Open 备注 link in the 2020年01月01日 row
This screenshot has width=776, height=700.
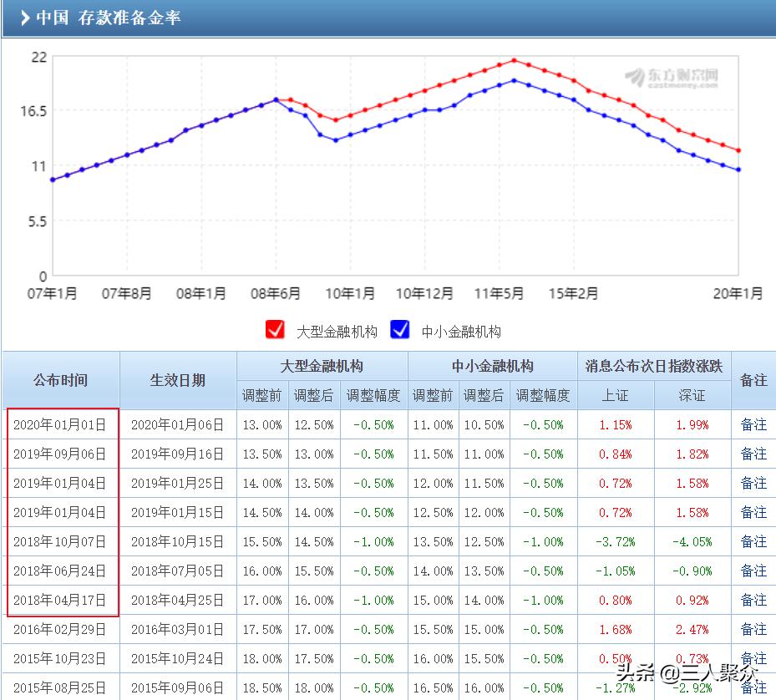(x=755, y=424)
